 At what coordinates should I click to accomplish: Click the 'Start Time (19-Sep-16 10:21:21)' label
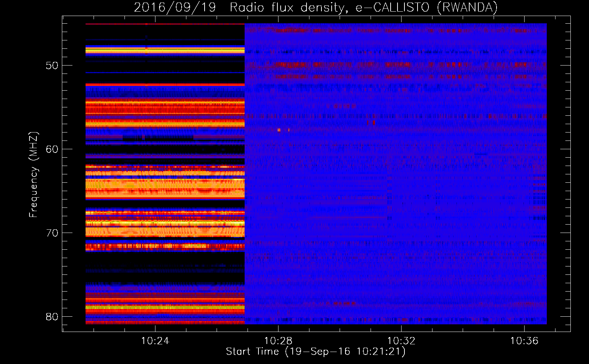[316, 352]
